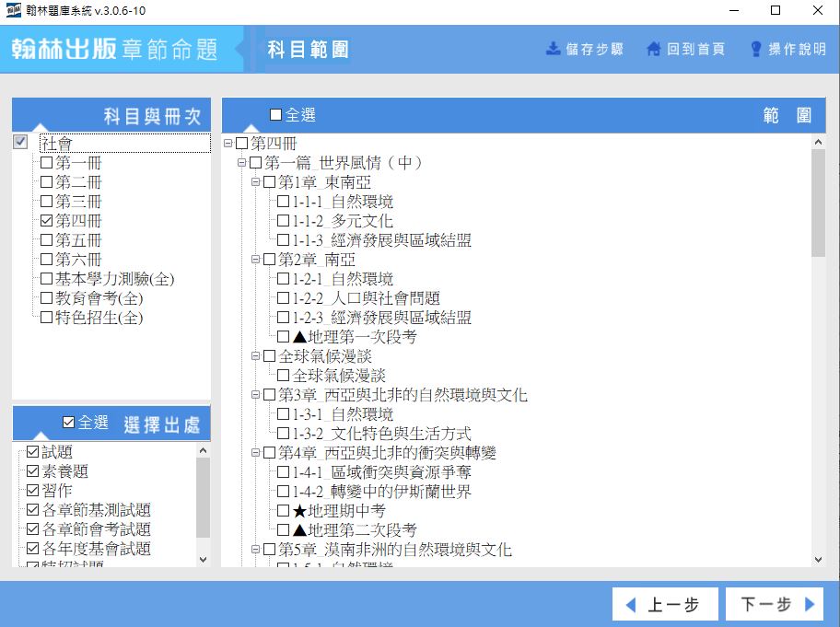This screenshot has width=840, height=627.
Task: Select 第五冊 in 科目與冊次 list
Action: [78, 239]
